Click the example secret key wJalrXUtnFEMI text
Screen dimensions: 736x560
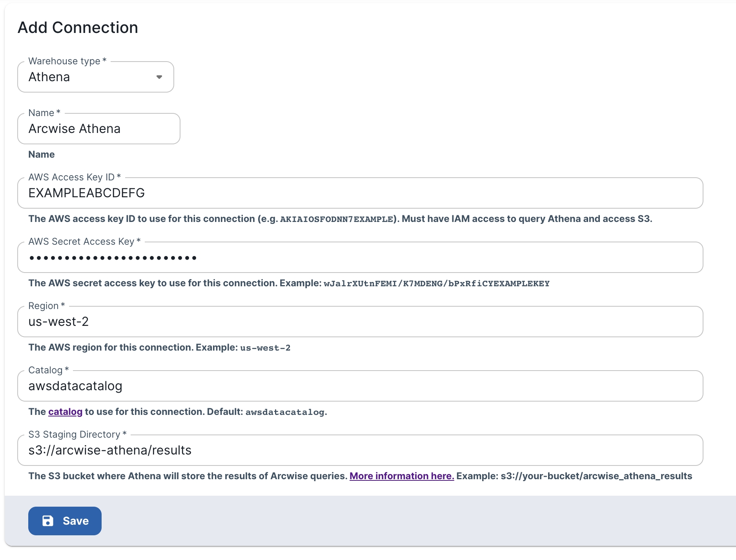coord(436,284)
